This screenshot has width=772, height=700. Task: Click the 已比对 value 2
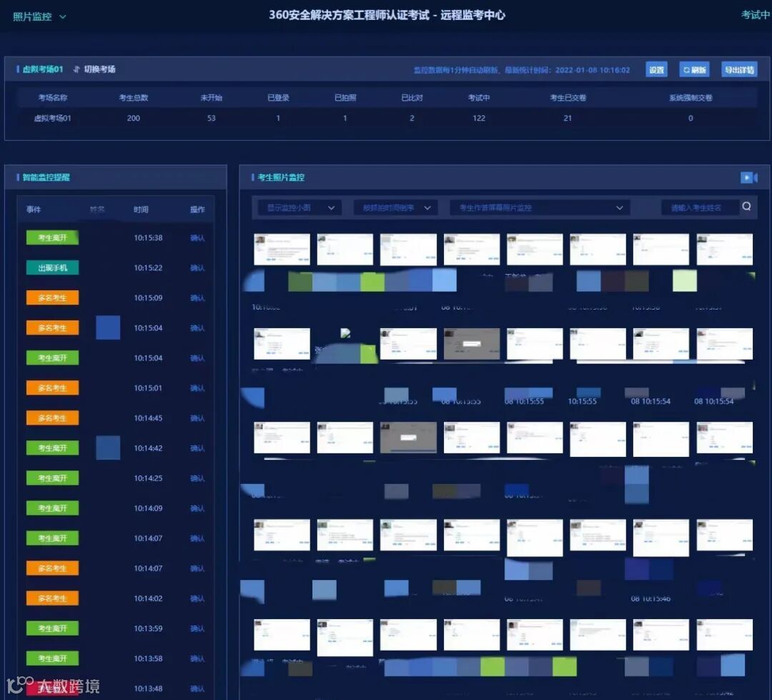412,118
